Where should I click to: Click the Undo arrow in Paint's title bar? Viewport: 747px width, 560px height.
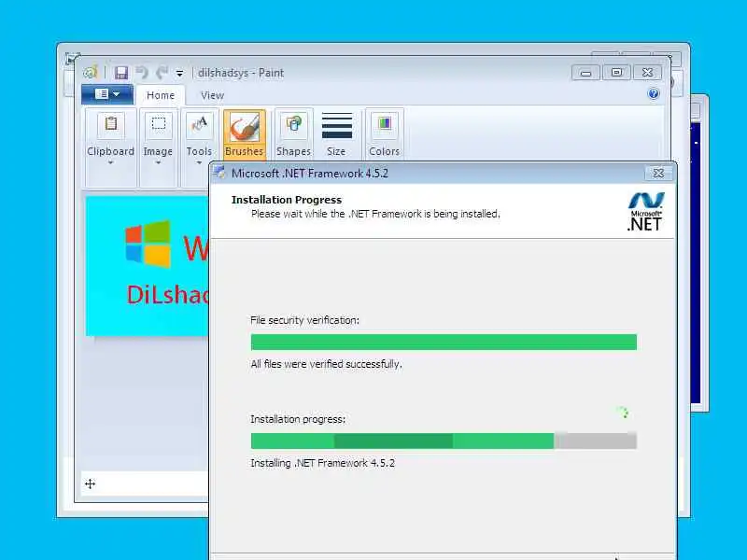tap(142, 73)
